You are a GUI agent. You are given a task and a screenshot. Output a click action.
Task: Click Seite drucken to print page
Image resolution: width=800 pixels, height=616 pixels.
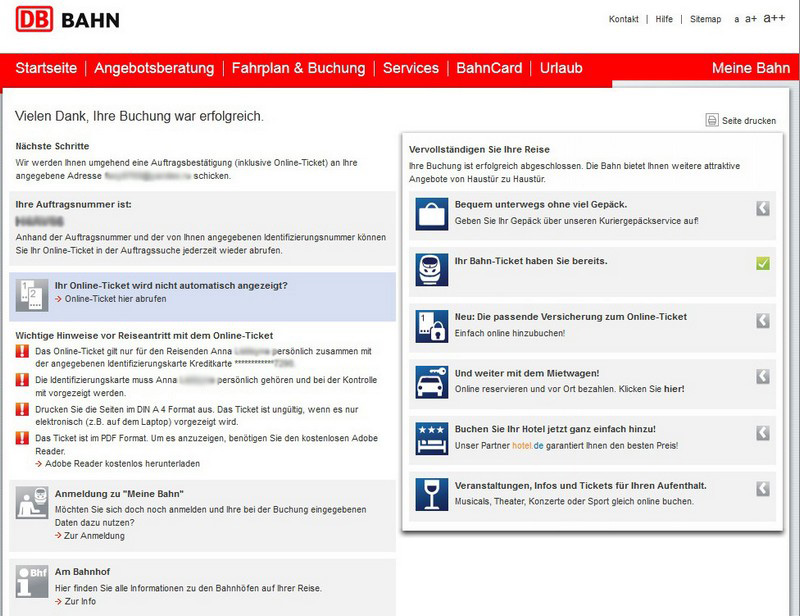748,120
